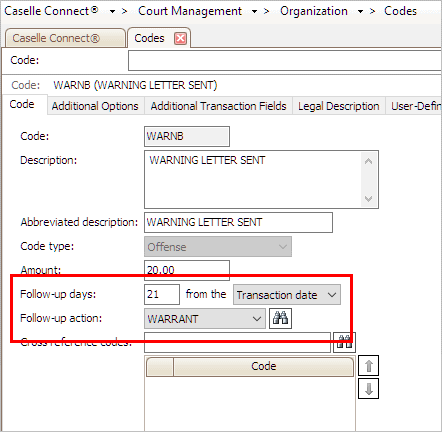Move code down with arrow button
This screenshot has width=442, height=432.
click(368, 388)
